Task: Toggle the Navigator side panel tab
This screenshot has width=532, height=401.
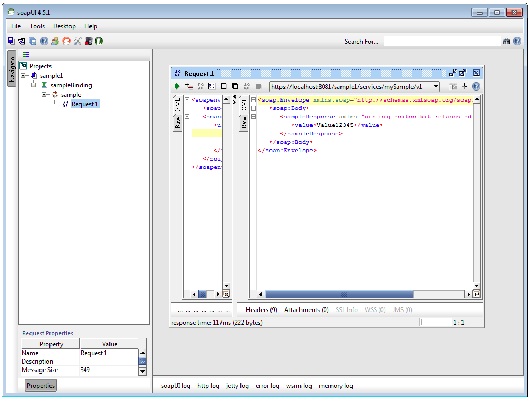Action: tap(12, 68)
